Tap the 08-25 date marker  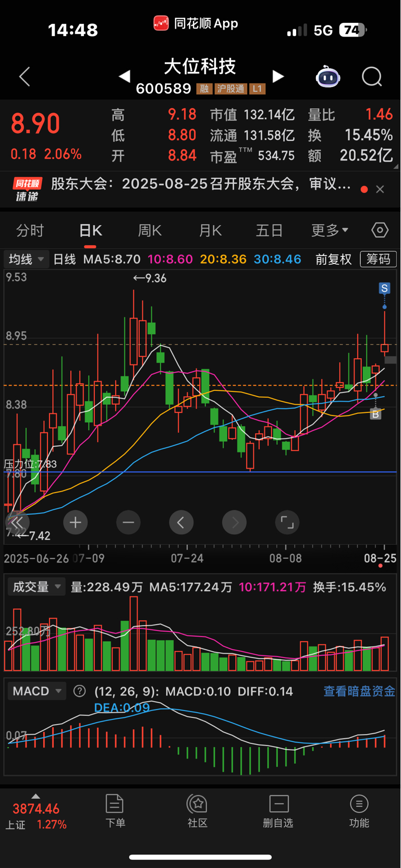tap(380, 558)
